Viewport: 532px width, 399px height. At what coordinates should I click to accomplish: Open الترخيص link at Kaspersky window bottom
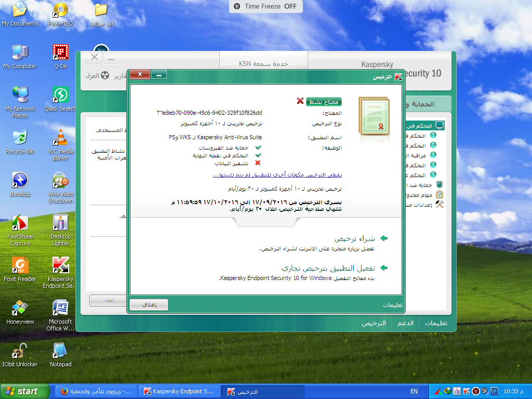tap(374, 323)
